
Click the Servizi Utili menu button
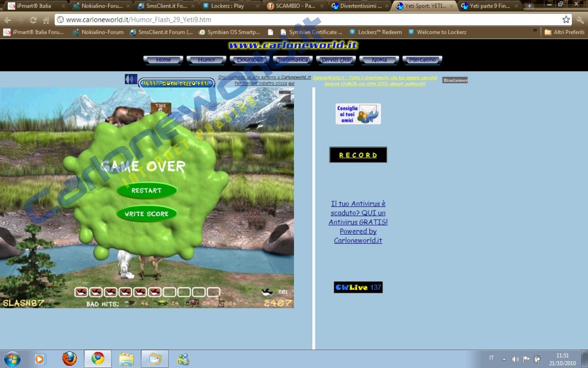click(x=336, y=60)
